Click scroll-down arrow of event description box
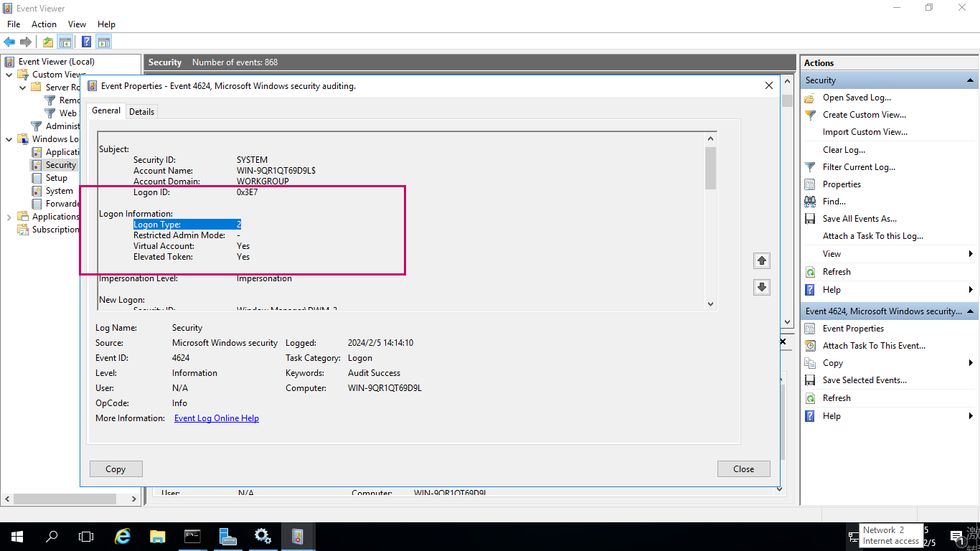The image size is (980, 551). 711,303
